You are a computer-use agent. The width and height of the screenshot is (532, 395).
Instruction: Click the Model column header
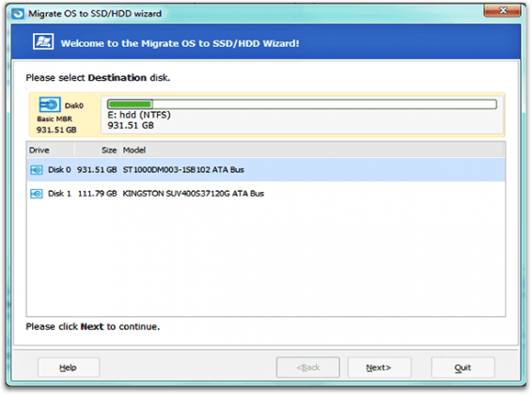(x=312, y=150)
